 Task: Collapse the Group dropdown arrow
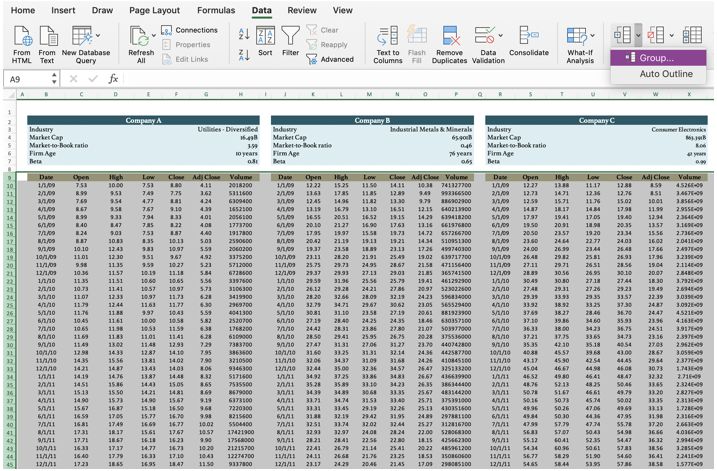tap(638, 35)
